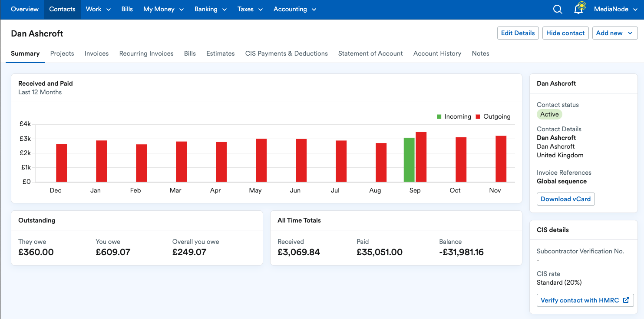
Task: Open the Statement of Account tab
Action: coord(370,53)
